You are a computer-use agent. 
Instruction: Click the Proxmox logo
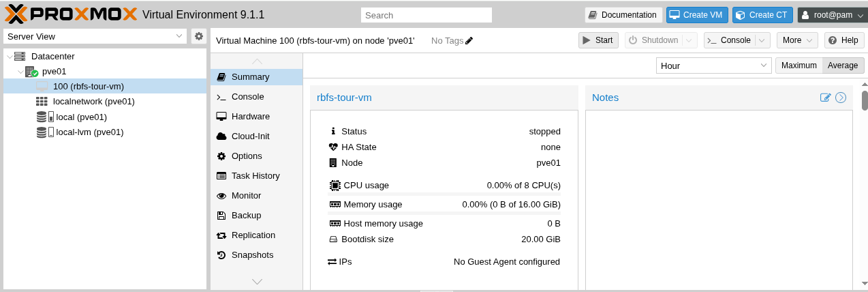click(72, 14)
